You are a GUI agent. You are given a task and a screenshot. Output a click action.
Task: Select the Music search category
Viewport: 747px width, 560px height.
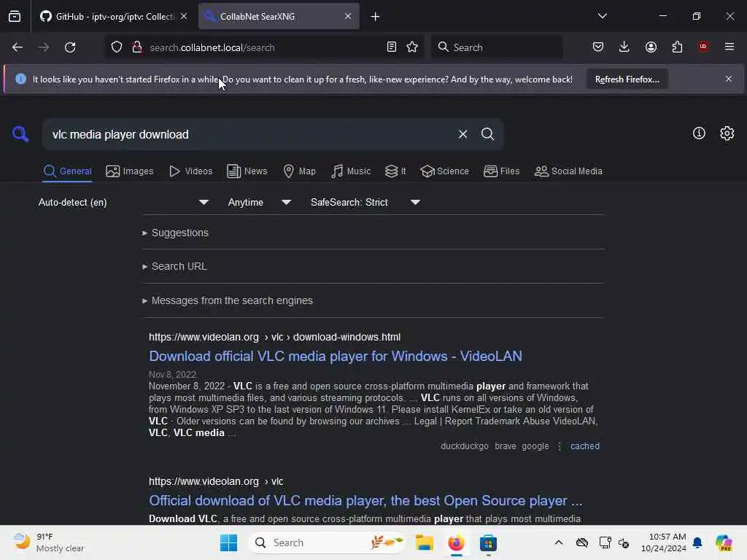[351, 171]
